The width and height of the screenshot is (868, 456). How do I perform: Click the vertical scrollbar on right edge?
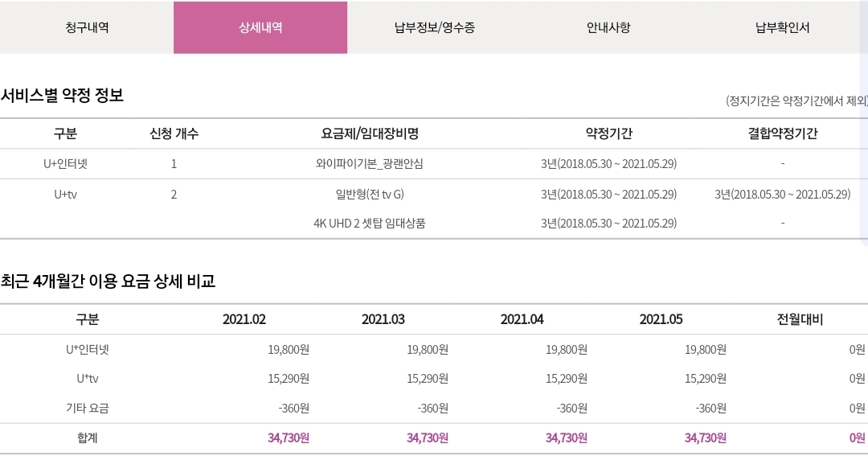(x=865, y=161)
